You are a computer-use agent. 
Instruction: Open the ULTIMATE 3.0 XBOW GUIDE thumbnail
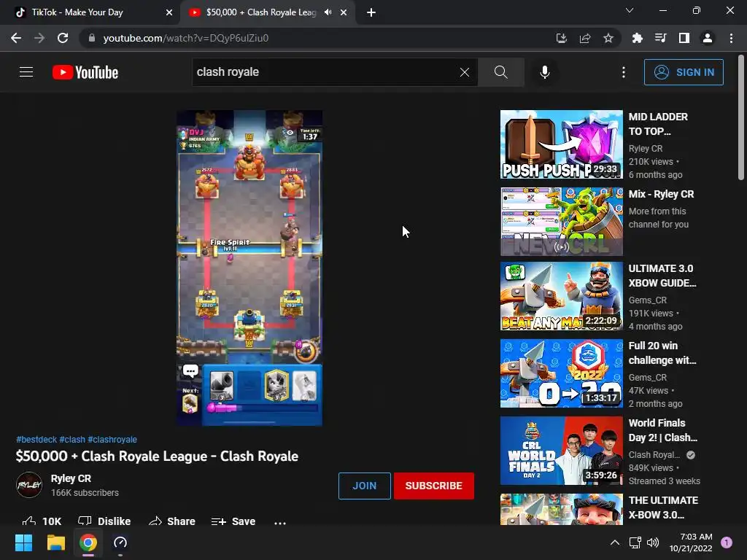(x=561, y=296)
